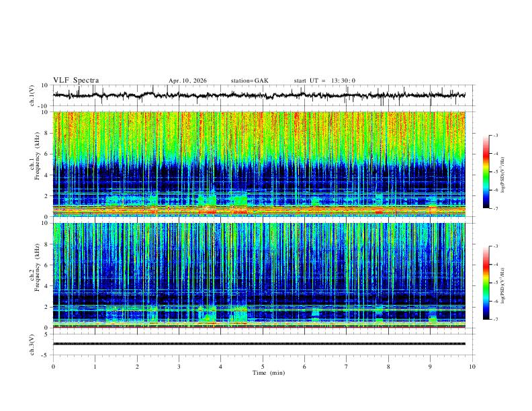Click the time axis tick label "5"

(263, 367)
